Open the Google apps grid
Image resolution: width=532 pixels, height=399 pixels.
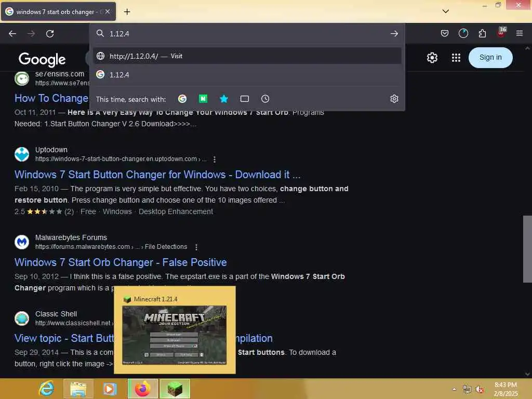click(x=456, y=58)
